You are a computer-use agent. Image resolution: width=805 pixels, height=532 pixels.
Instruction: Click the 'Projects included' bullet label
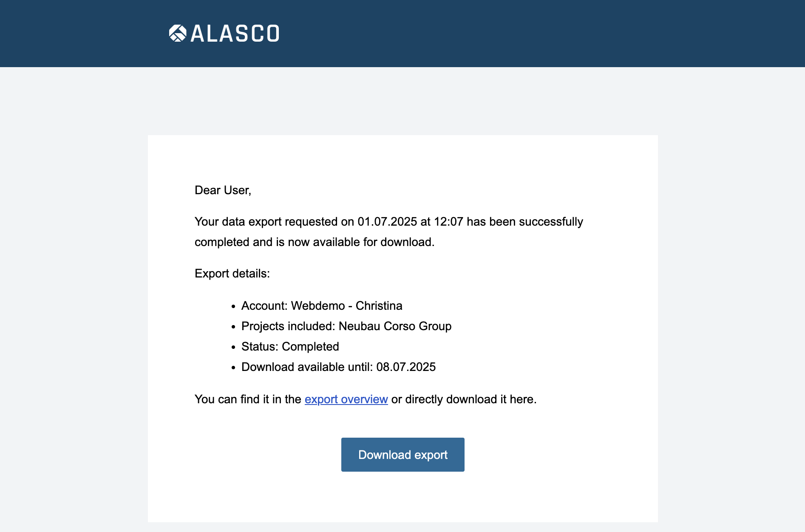tap(288, 326)
